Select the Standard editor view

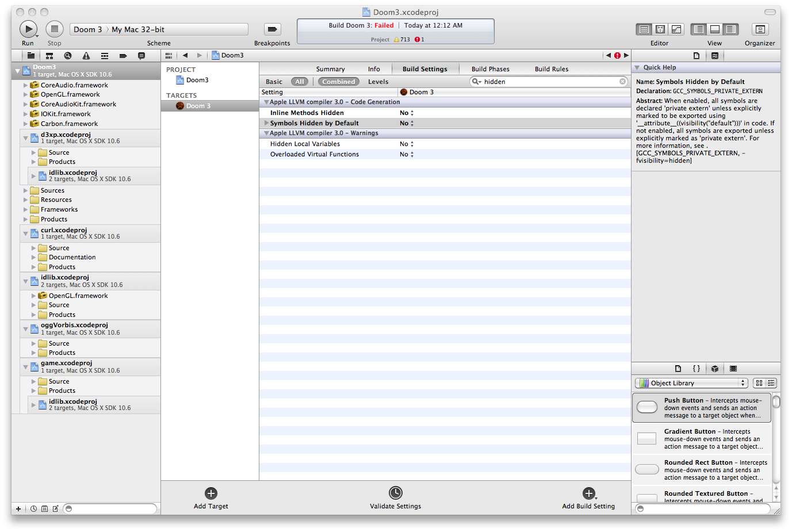click(644, 29)
